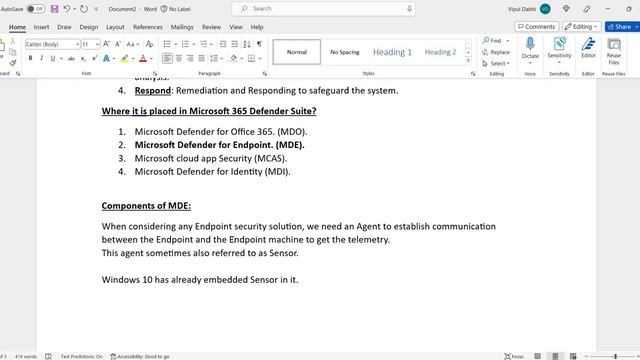Go to the References tab
Screen dimensions: 640x360
click(x=148, y=27)
